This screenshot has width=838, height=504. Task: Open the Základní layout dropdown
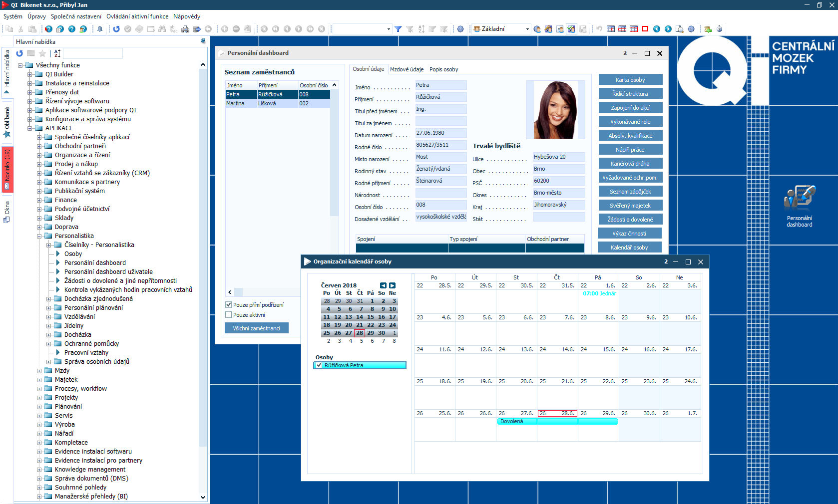coord(527,29)
